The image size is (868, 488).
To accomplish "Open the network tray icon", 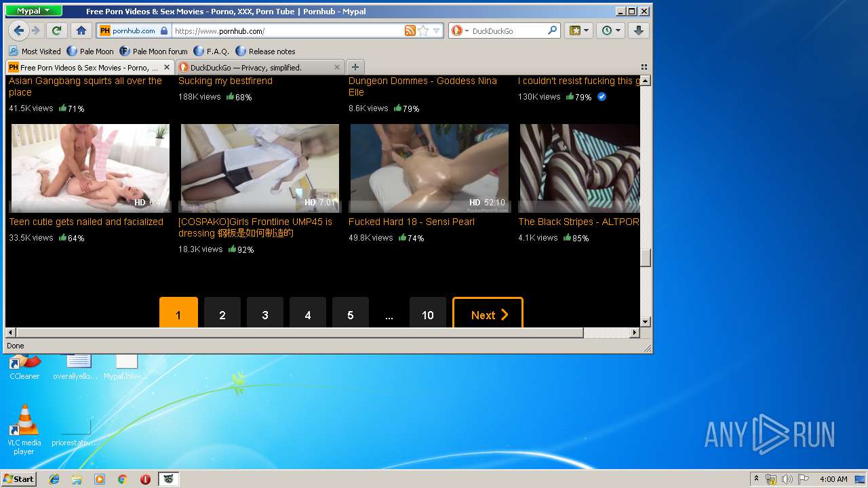I will pos(771,479).
